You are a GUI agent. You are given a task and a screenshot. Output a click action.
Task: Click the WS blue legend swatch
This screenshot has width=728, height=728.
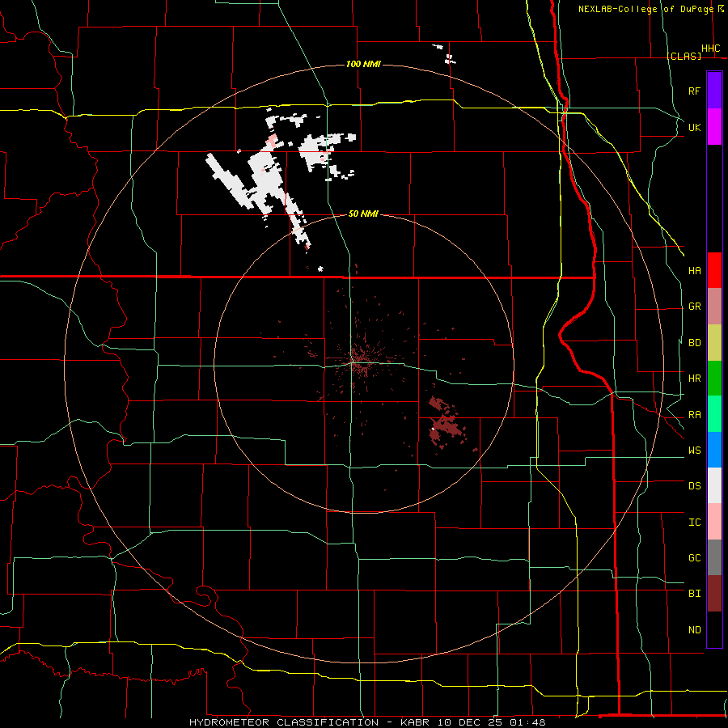[714, 450]
